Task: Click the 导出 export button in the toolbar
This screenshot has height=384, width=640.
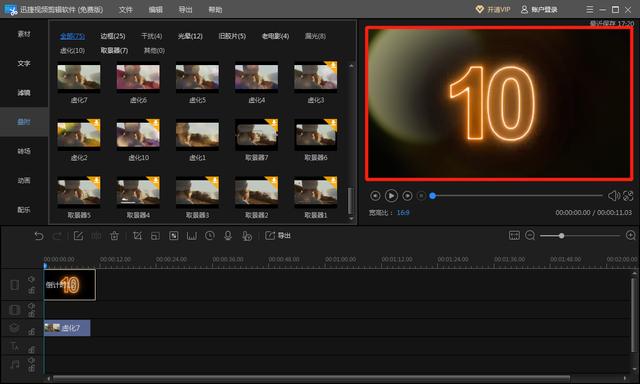Action: [x=278, y=236]
